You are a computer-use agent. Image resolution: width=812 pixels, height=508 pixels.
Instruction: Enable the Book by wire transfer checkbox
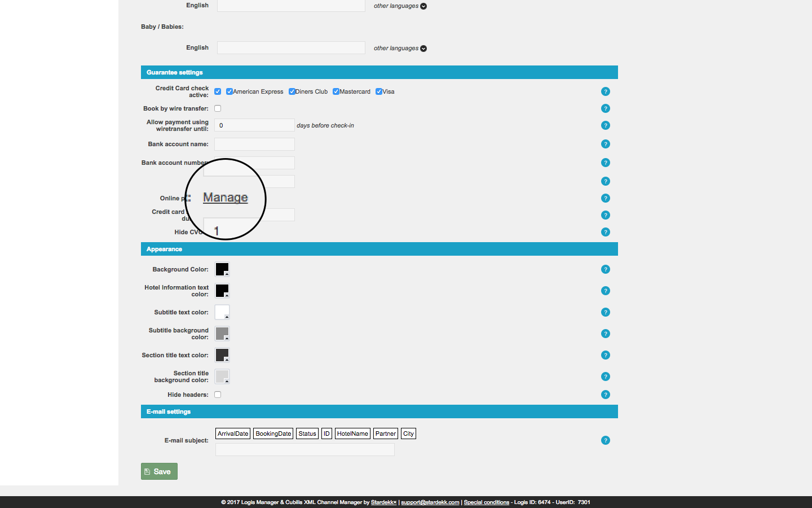click(x=218, y=108)
